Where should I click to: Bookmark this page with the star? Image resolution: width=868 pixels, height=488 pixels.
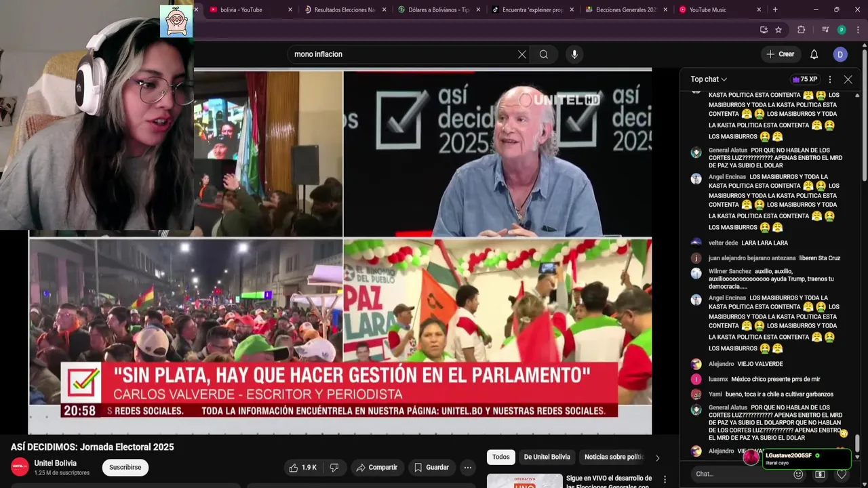point(778,30)
